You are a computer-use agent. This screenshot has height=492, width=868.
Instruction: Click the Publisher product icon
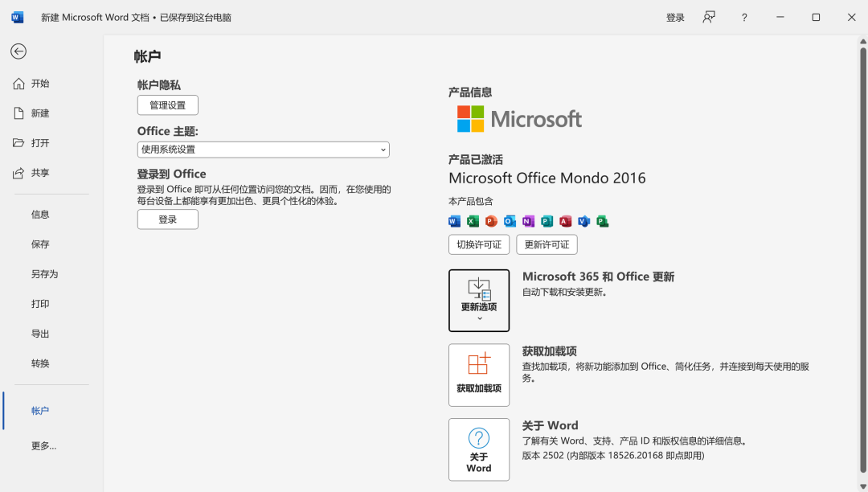(547, 221)
